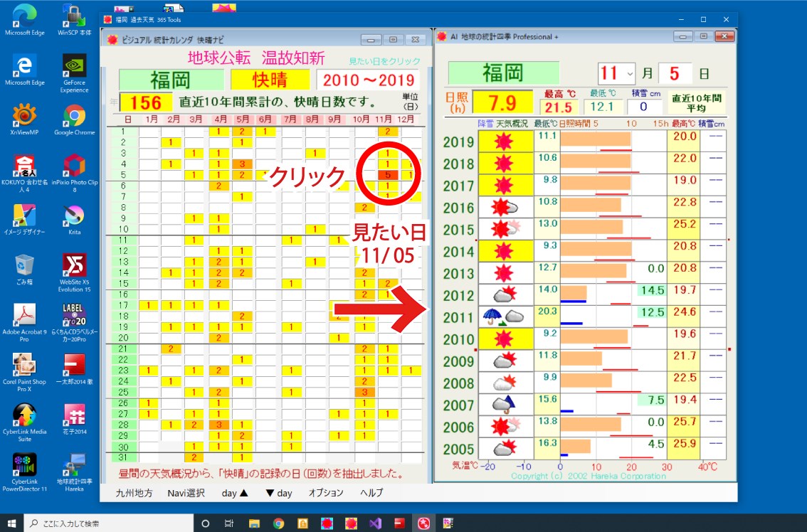Click the app icon in the 快晴ナビ title bar
807x532 pixels.
click(112, 39)
